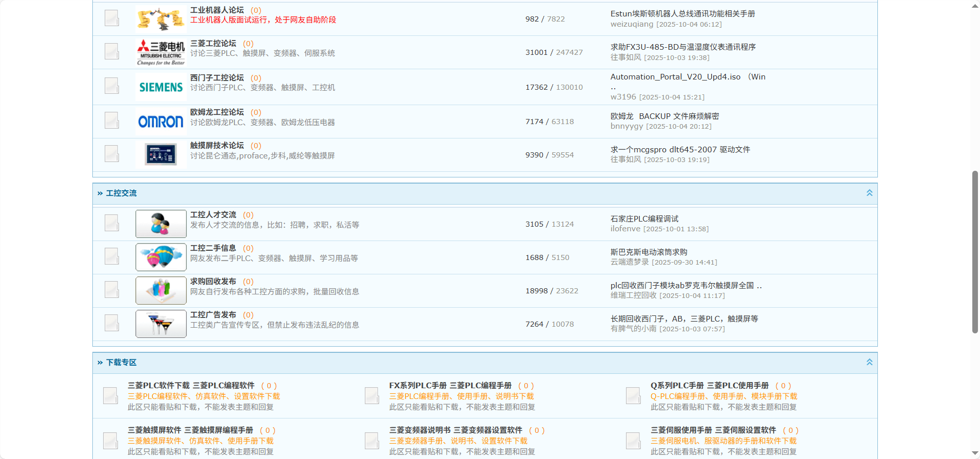The height and width of the screenshot is (459, 980).
Task: Open user profile weizuqiang
Action: tap(632, 24)
